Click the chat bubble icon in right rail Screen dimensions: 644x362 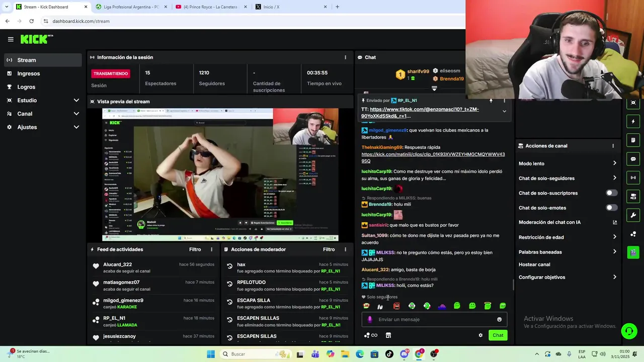tap(633, 159)
